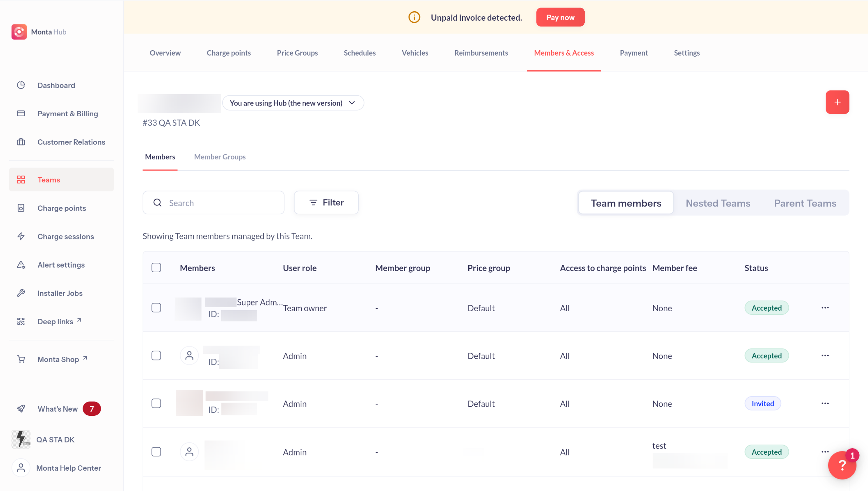Click the Installer Jobs wrench icon
Screen dimensions: 868x491
click(21, 293)
